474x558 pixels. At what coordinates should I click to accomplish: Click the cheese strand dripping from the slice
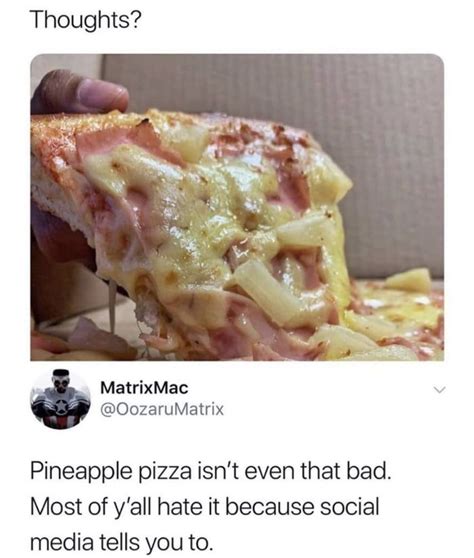[112, 305]
